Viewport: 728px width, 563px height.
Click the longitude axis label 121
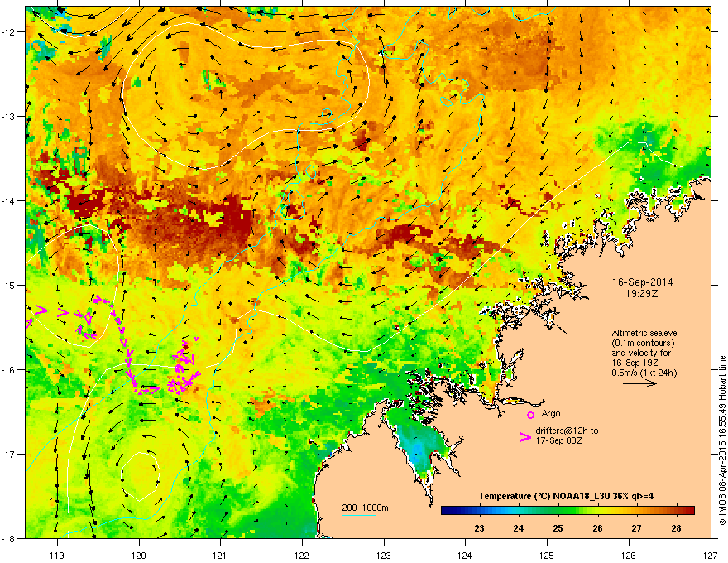[x=219, y=555]
